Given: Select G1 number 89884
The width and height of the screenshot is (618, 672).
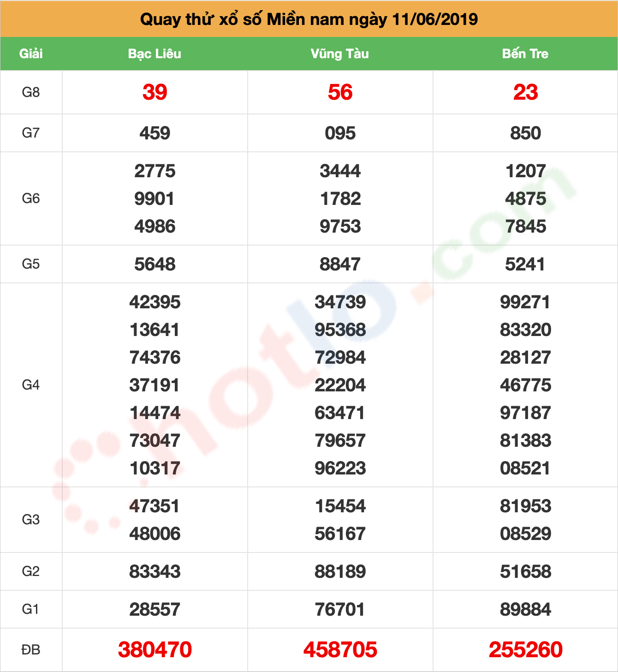Looking at the screenshot, I should pos(526,610).
